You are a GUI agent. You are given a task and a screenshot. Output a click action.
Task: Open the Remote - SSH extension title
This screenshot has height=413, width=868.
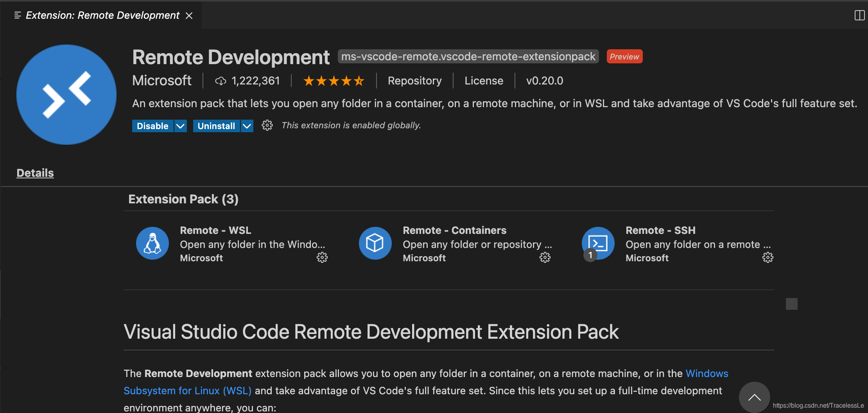pos(660,230)
